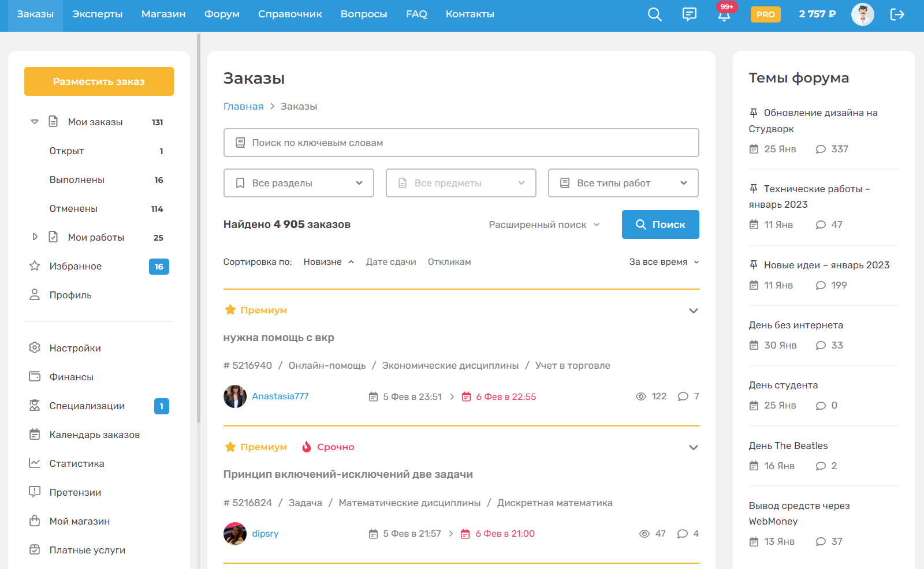Expand 'Расширенный поиск' options
Viewport: 924px width, 569px height.
click(x=543, y=224)
